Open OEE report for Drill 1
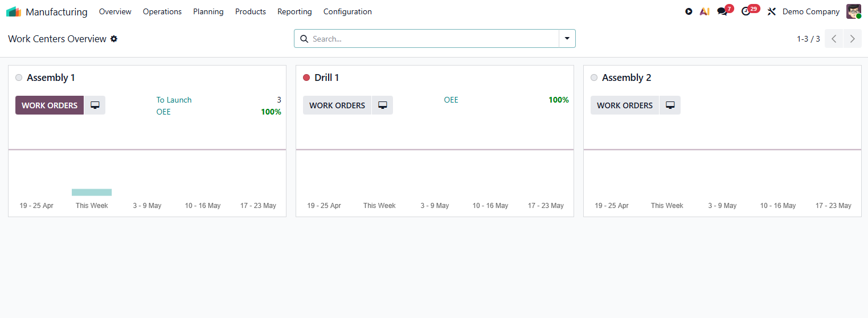Image resolution: width=868 pixels, height=318 pixels. coord(451,100)
